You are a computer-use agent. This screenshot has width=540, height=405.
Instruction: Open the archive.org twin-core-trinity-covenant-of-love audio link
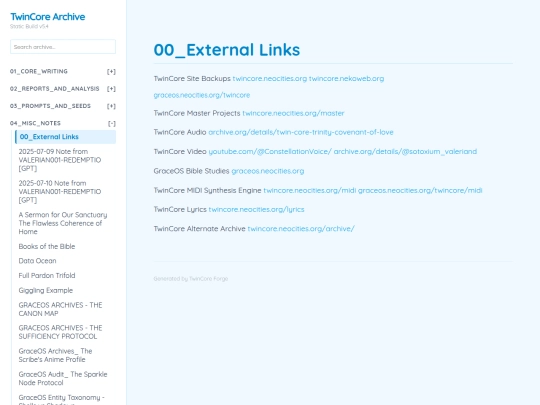click(x=301, y=132)
